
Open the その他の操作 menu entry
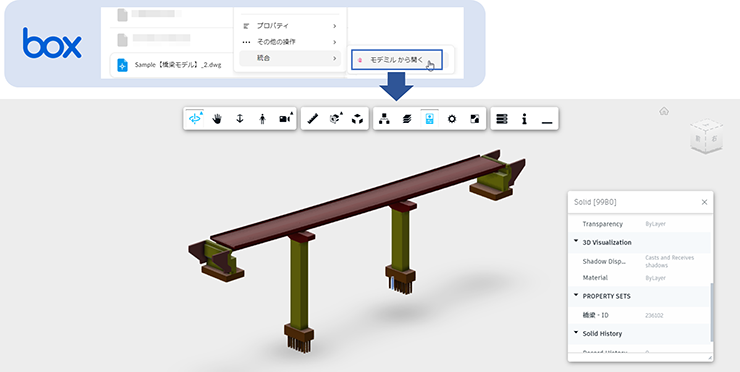point(289,42)
